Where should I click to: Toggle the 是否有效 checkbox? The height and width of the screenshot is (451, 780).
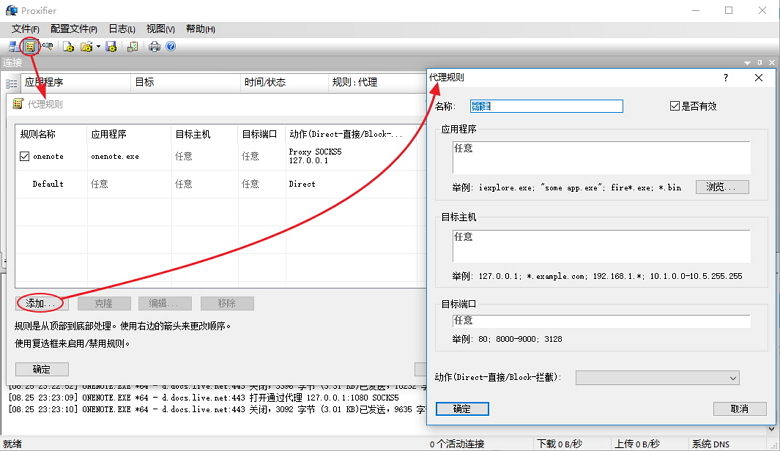pyautogui.click(x=675, y=106)
